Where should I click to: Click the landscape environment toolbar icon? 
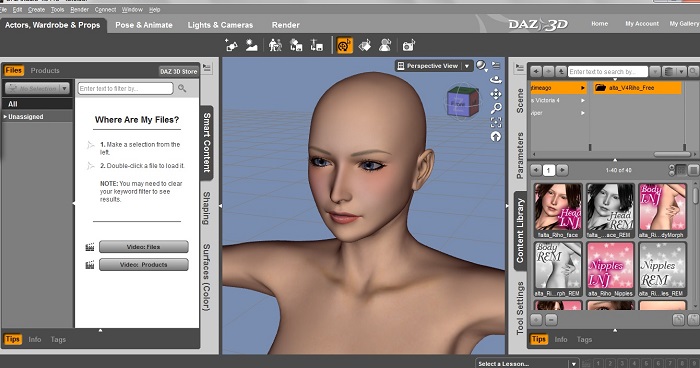pyautogui.click(x=252, y=45)
